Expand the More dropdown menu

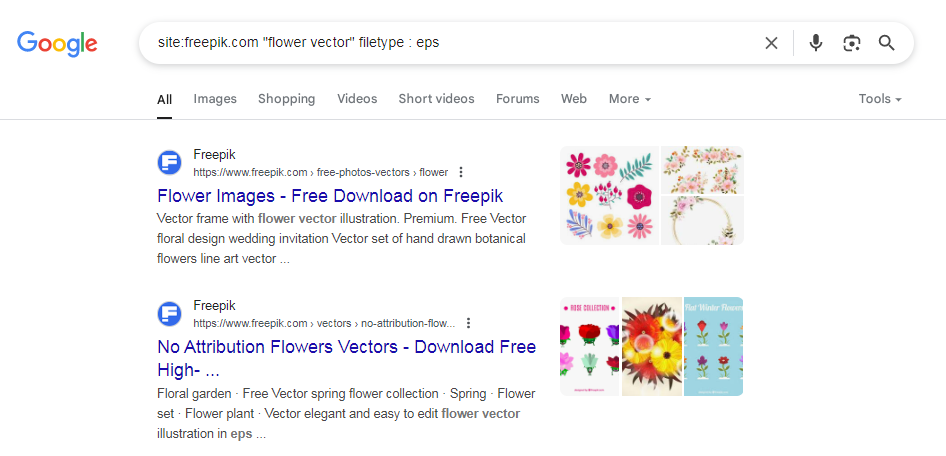tap(630, 99)
